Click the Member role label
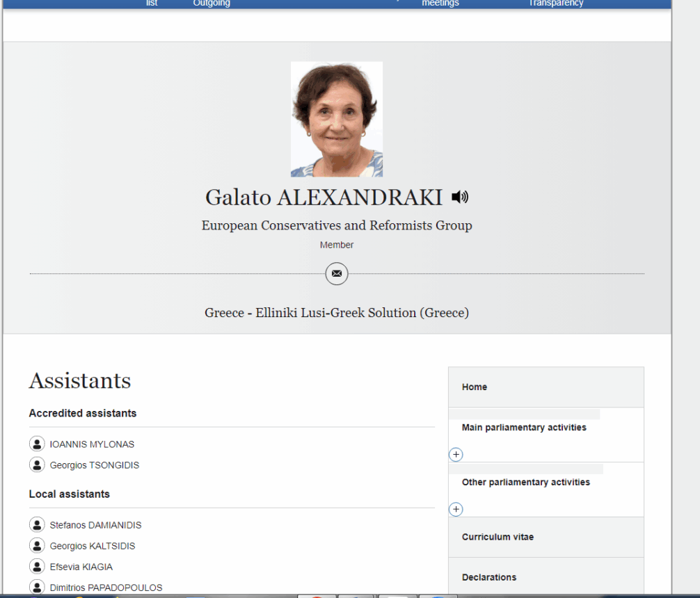This screenshot has width=700, height=598. (337, 245)
